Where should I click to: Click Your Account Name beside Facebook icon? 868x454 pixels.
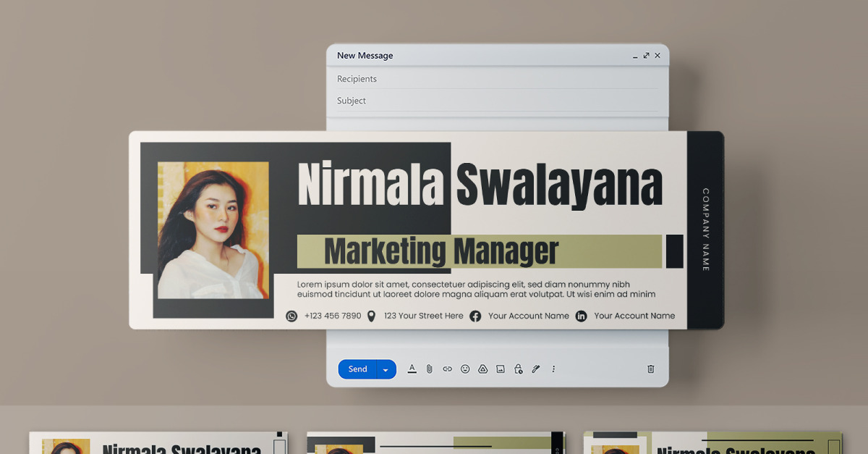tap(529, 316)
